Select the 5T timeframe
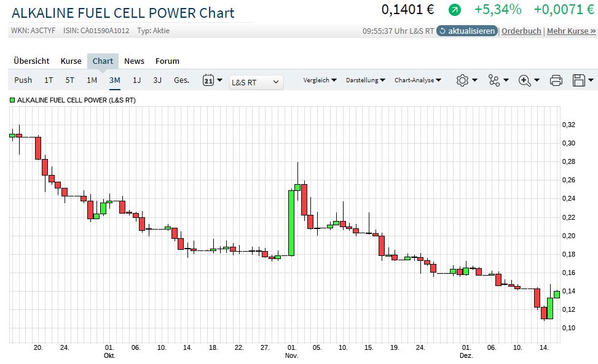 point(69,80)
